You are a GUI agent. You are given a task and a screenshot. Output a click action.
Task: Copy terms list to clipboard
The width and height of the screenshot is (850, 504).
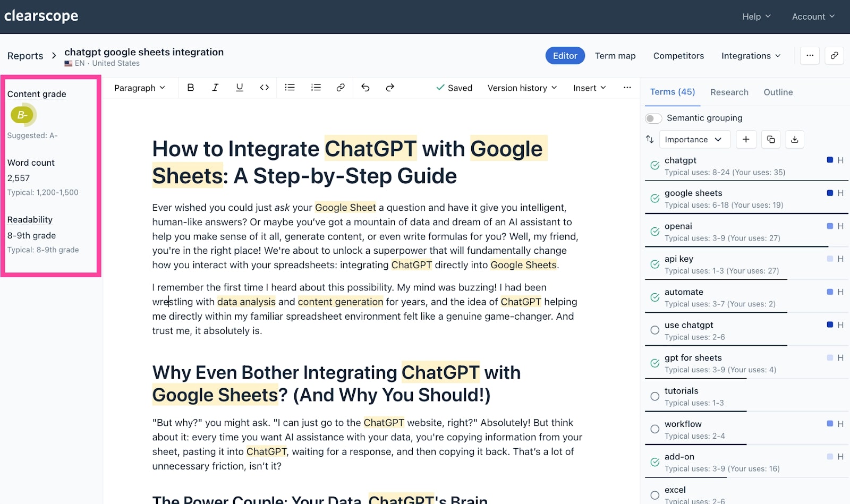(x=771, y=139)
